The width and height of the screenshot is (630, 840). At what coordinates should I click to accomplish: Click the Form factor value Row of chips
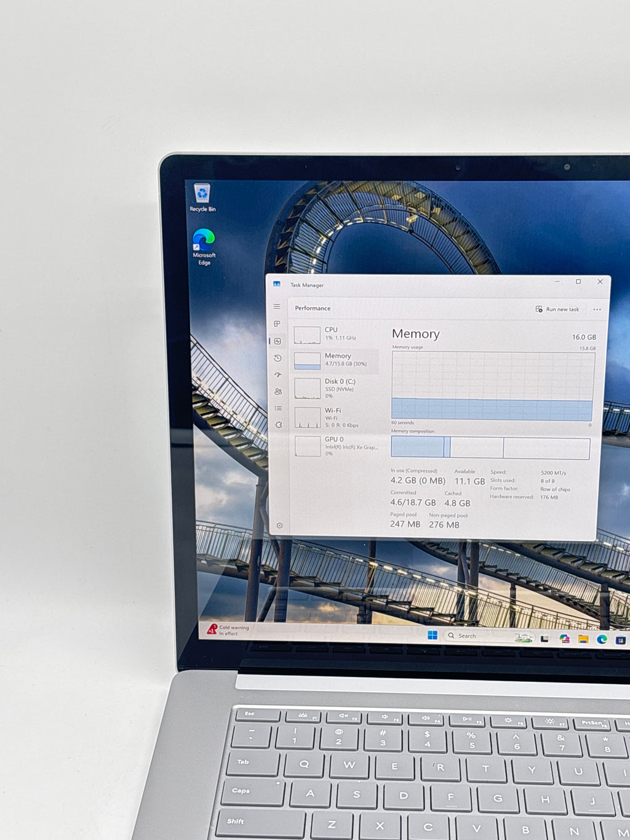555,489
